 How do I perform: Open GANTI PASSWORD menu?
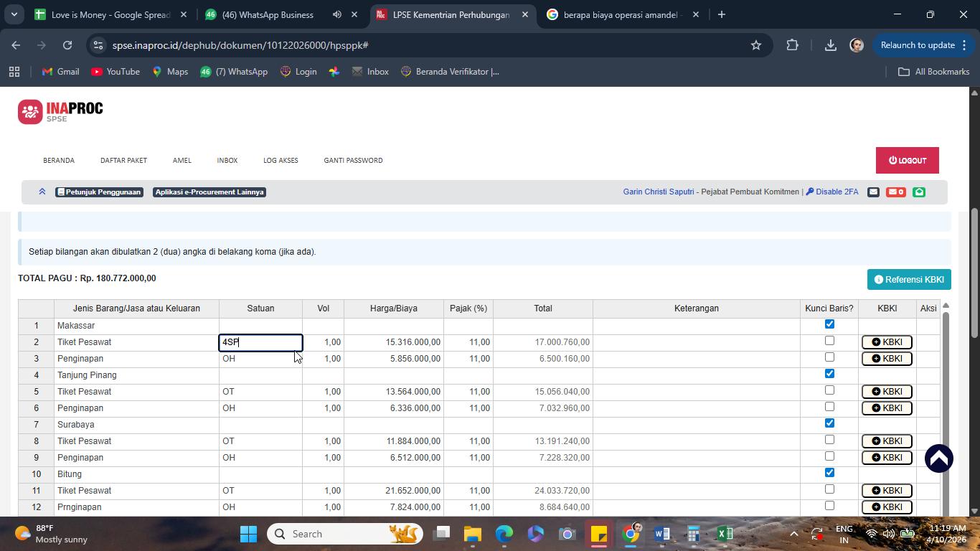[353, 160]
